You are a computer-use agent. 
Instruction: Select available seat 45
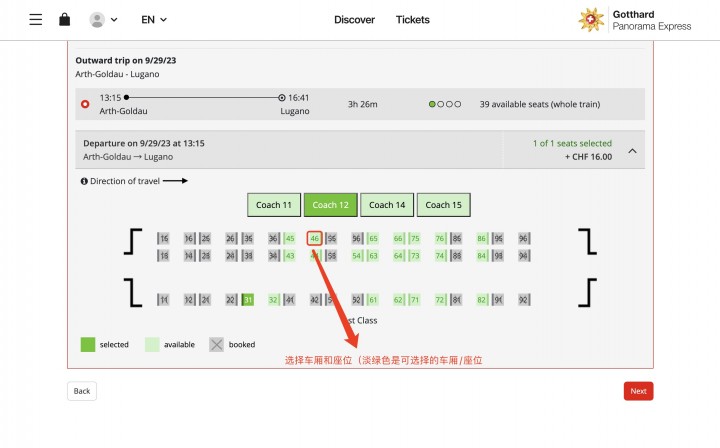pos(289,239)
